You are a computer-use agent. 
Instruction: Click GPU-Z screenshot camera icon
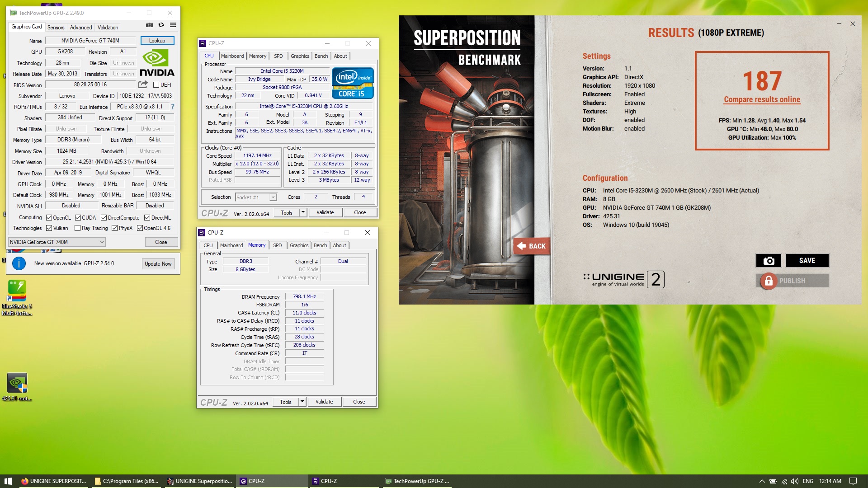coord(150,25)
